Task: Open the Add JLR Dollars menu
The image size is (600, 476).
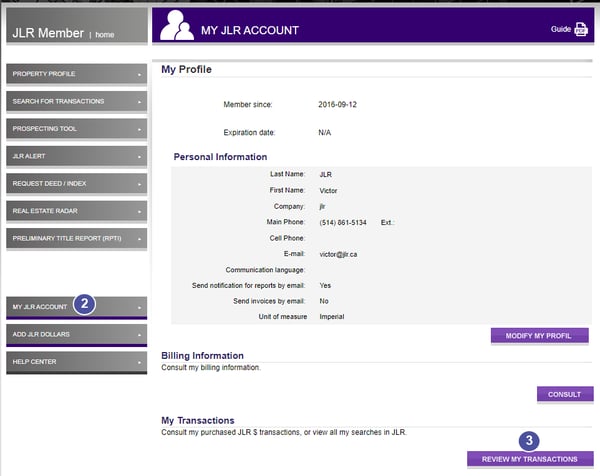Action: pos(77,335)
